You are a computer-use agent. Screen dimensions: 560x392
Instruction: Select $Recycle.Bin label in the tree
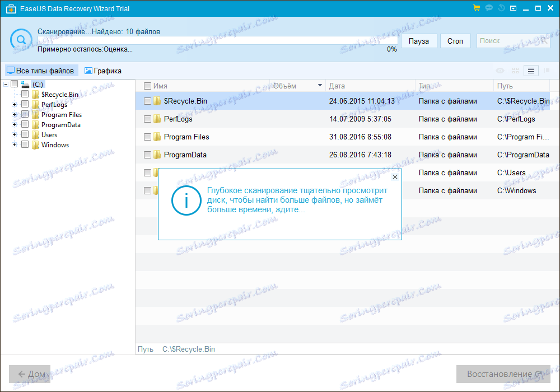[60, 94]
